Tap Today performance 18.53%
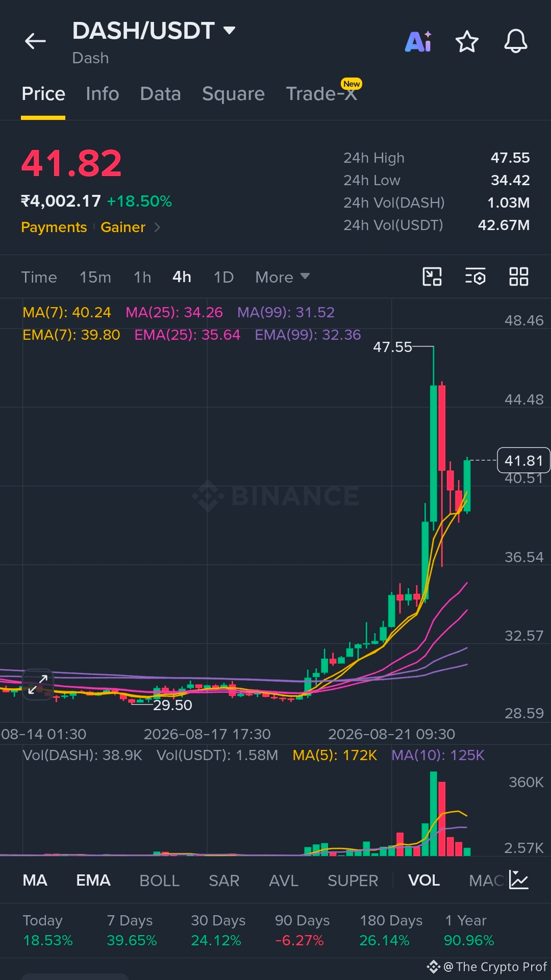This screenshot has width=551, height=980. (48, 931)
